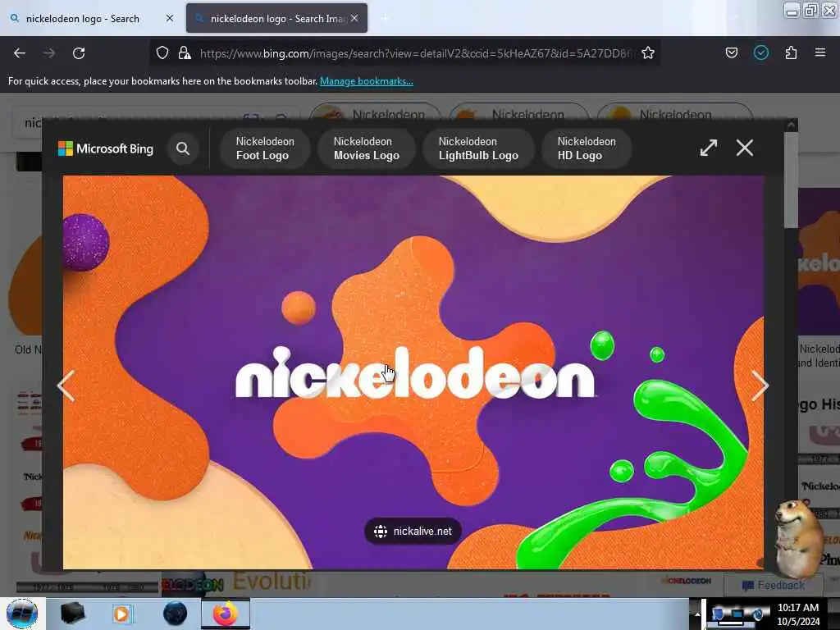
Task: Click the Firefox taskbar icon
Action: click(226, 614)
